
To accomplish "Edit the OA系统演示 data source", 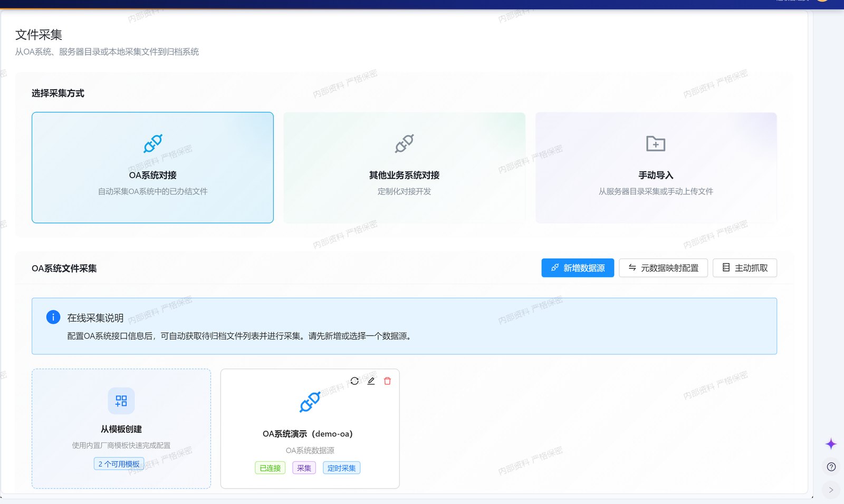I will tap(371, 381).
